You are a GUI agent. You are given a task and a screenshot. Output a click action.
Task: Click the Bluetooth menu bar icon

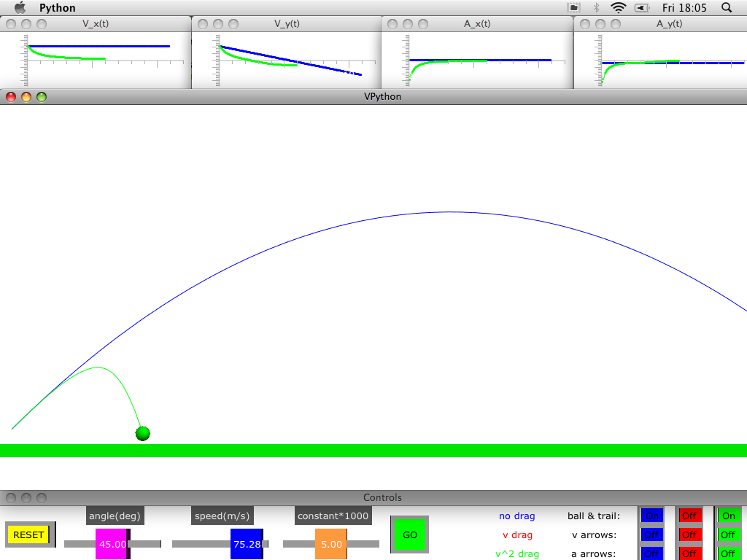(x=595, y=8)
